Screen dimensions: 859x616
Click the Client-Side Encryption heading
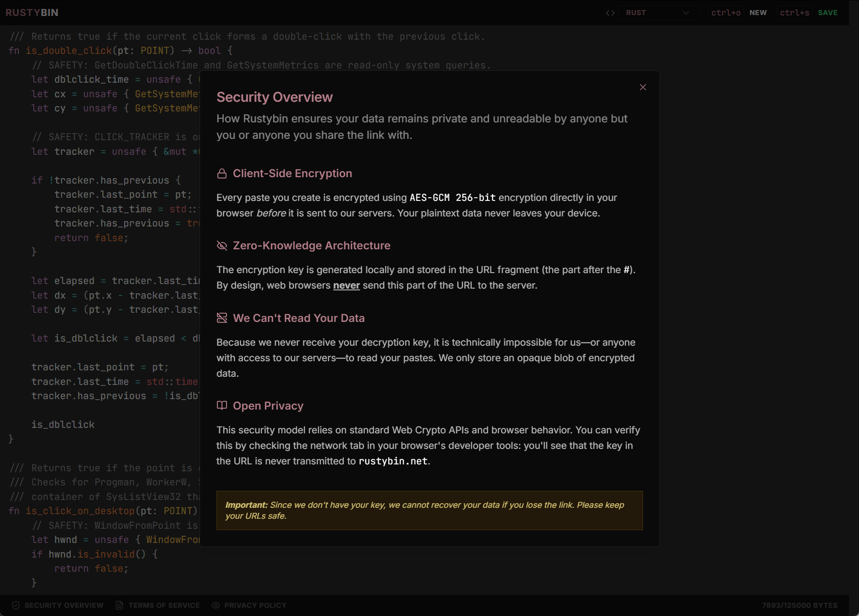pos(292,174)
